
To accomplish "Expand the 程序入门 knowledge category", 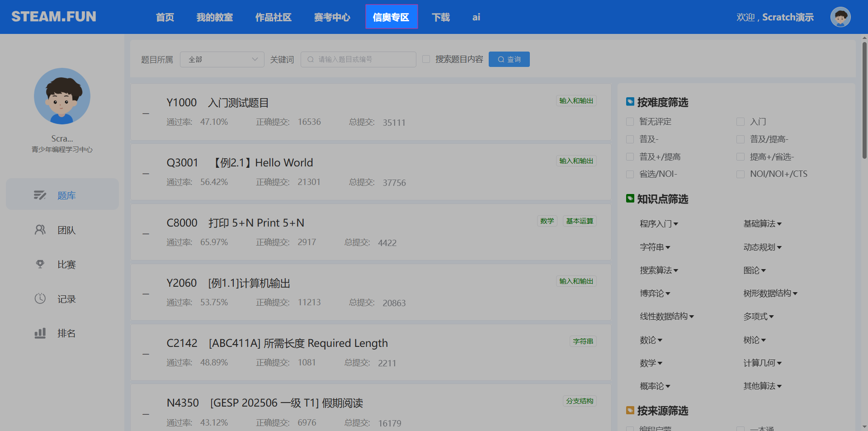I will tap(659, 224).
